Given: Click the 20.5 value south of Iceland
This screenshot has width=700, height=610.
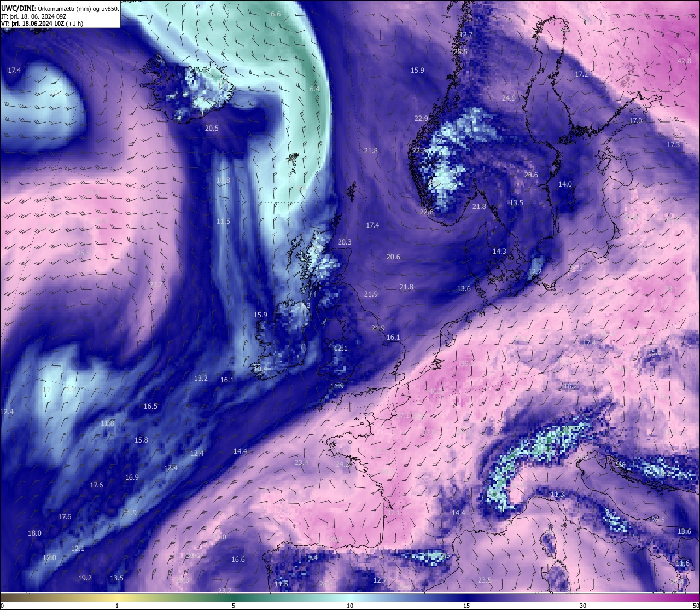Looking at the screenshot, I should 212,129.
